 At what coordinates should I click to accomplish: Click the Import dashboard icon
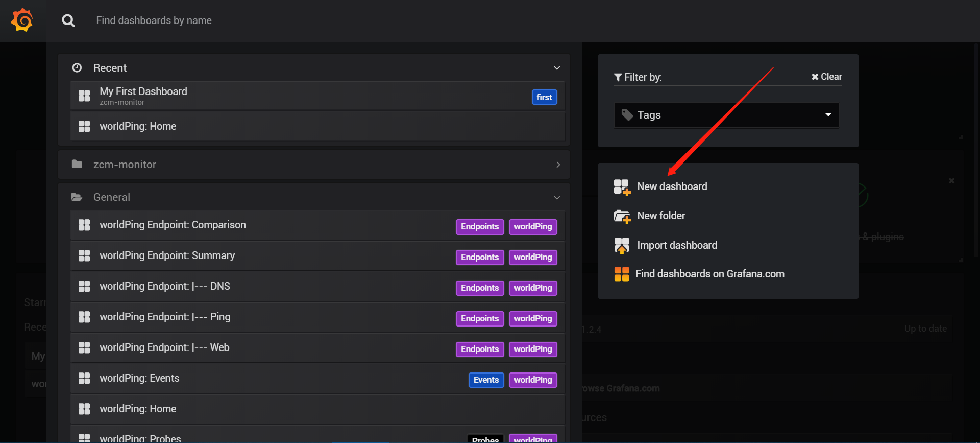622,245
